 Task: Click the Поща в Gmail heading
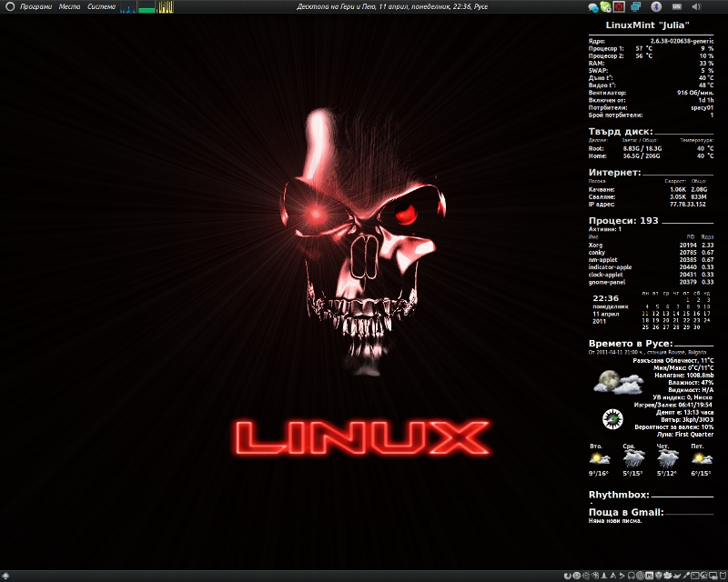pos(626,512)
